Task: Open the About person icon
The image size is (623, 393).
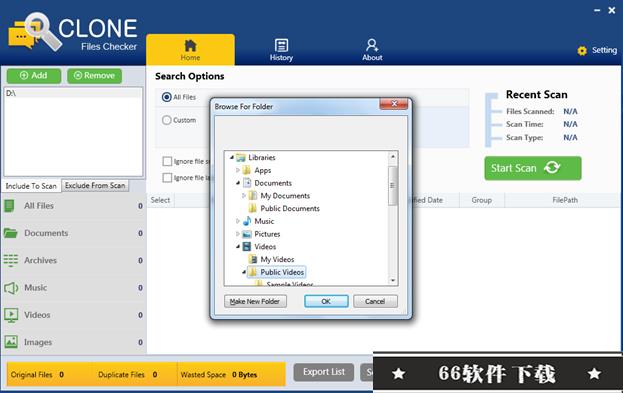Action: pyautogui.click(x=372, y=45)
